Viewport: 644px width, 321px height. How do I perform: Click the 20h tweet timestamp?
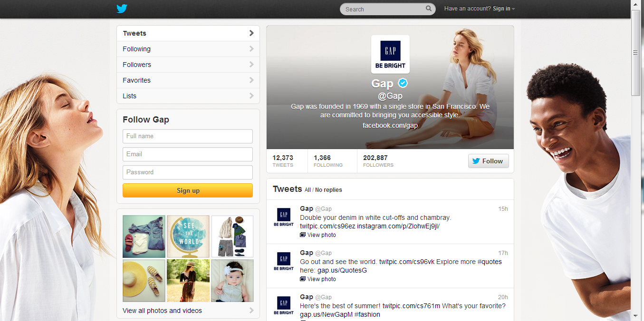click(503, 297)
